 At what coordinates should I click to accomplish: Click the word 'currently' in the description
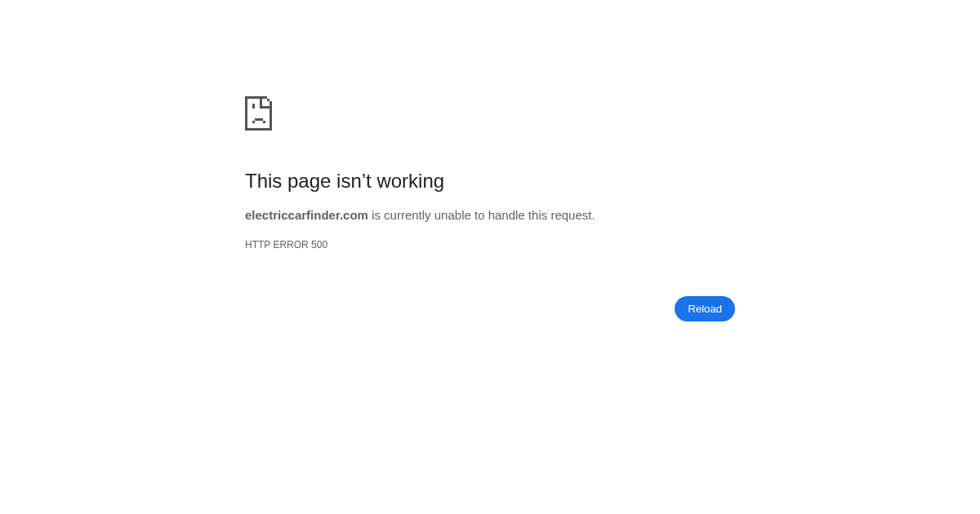pyautogui.click(x=408, y=215)
